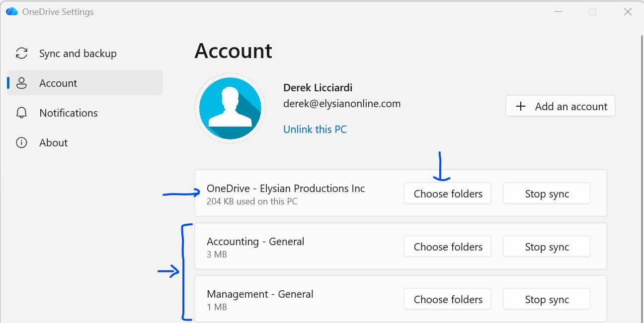
Task: Click the Management - General library name
Action: 260,294
